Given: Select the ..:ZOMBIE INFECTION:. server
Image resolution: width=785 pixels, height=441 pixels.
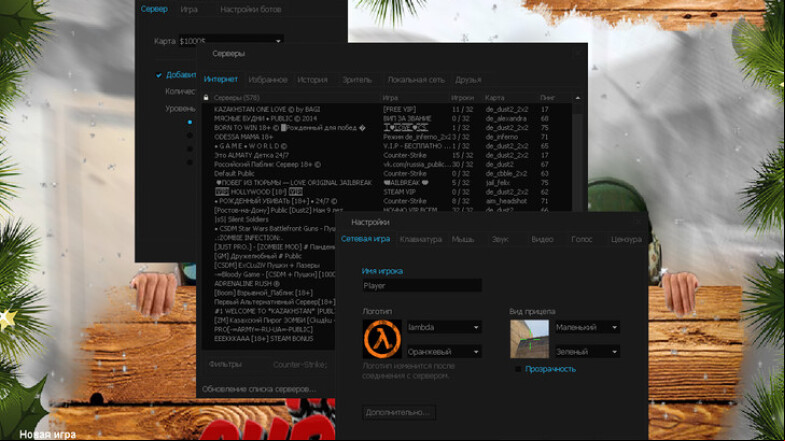Looking at the screenshot, I should (248, 238).
